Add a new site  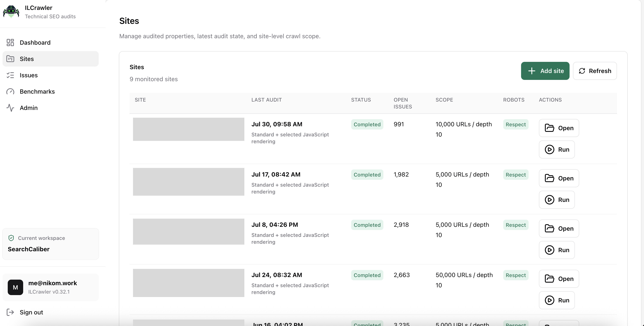(545, 71)
